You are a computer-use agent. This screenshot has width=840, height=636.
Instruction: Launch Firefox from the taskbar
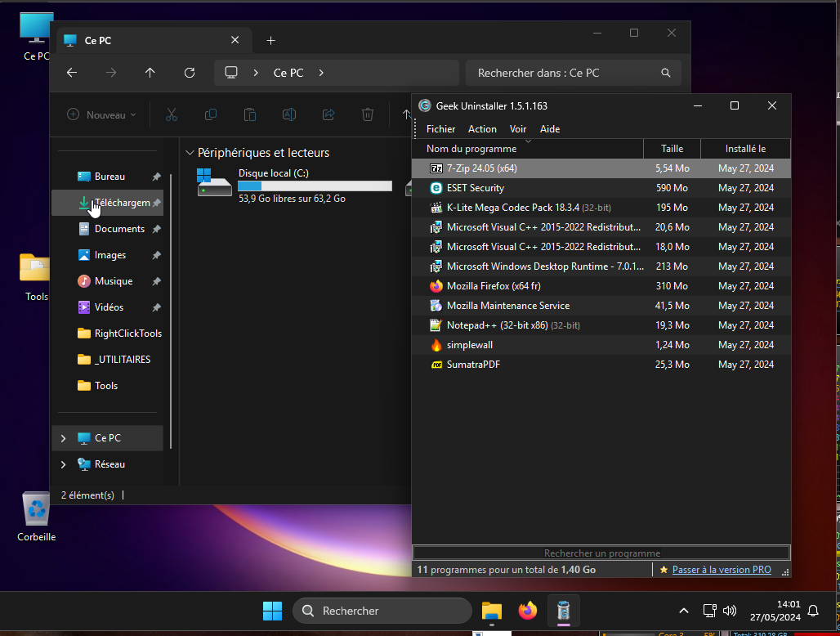(528, 611)
